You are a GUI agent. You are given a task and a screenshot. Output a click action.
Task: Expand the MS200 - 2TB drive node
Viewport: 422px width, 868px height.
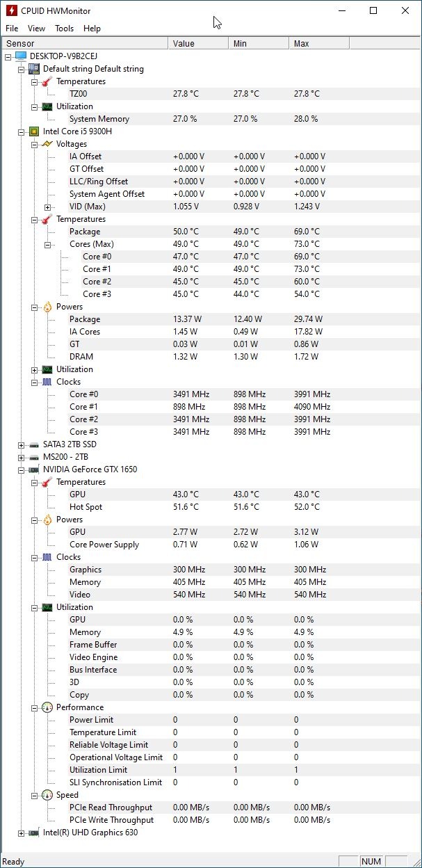(x=22, y=457)
